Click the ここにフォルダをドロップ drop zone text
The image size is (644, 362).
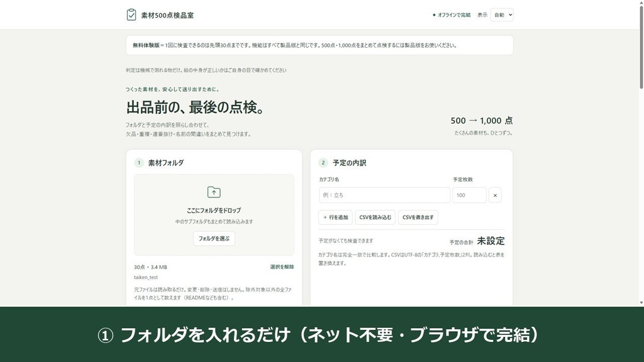tap(214, 210)
